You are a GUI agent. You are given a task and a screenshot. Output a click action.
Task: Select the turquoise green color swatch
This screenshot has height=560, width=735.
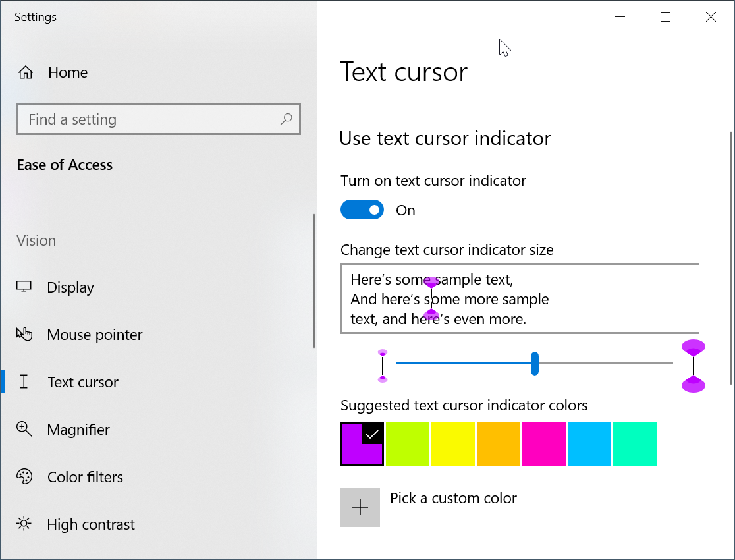(x=635, y=444)
